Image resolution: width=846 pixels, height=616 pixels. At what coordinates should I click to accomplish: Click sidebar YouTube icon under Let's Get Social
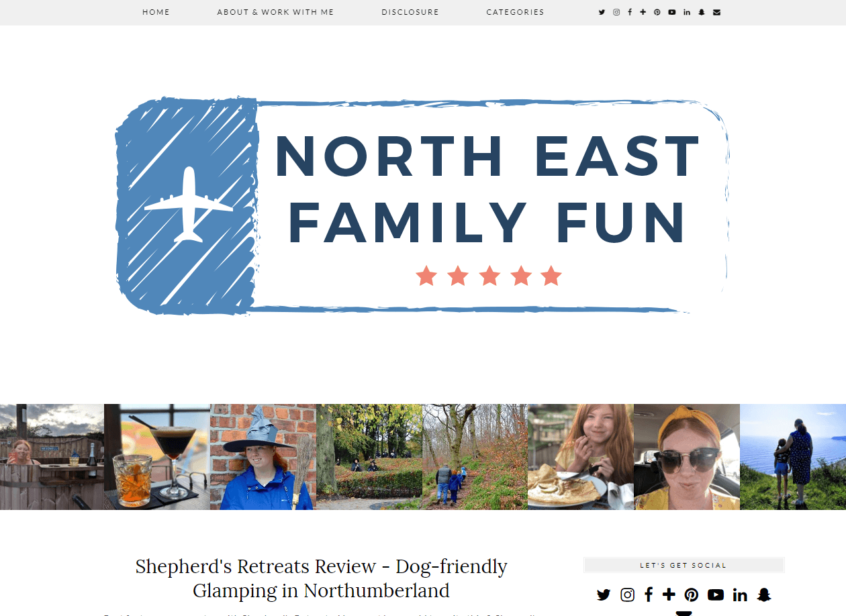[x=716, y=595]
